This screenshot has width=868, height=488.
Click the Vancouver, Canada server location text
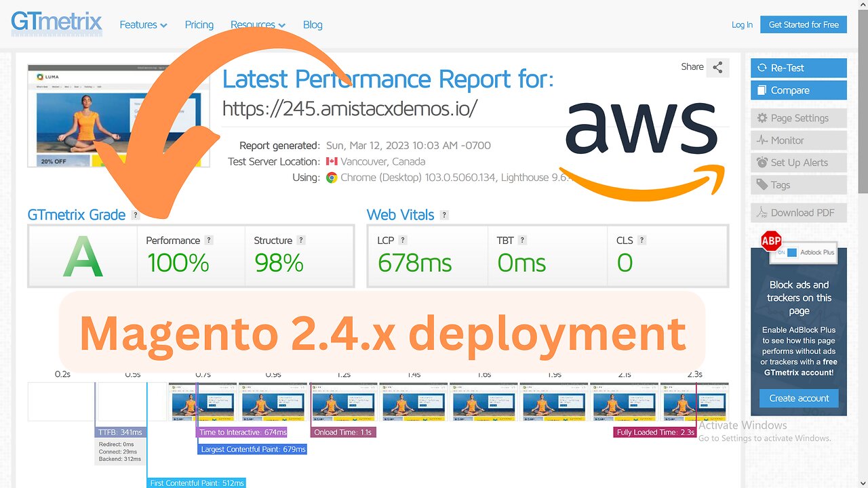pyautogui.click(x=382, y=161)
